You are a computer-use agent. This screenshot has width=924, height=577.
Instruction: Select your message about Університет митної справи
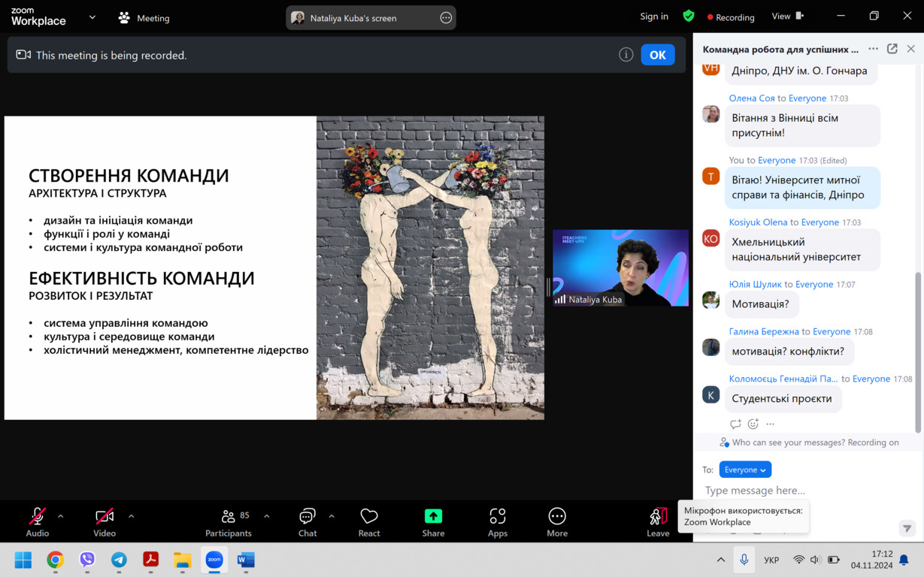[x=802, y=187]
